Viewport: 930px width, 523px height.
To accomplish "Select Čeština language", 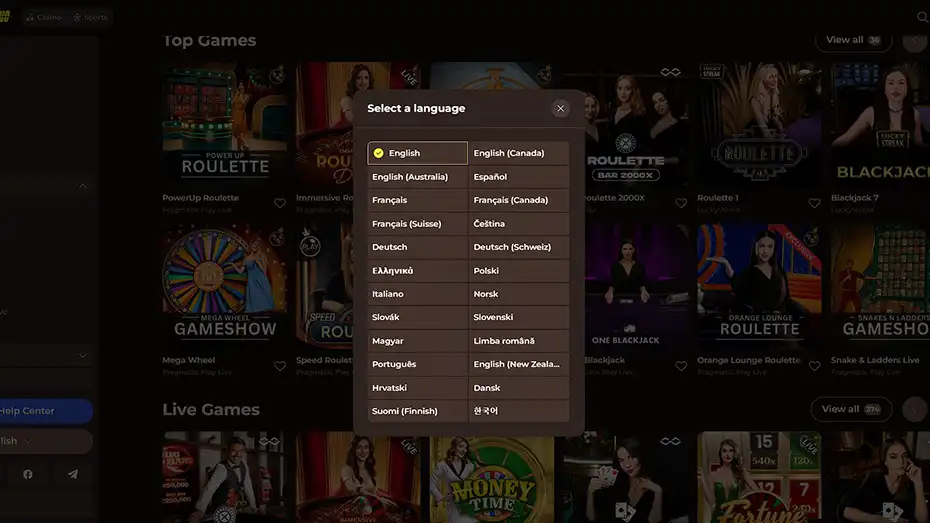I will click(x=519, y=224).
